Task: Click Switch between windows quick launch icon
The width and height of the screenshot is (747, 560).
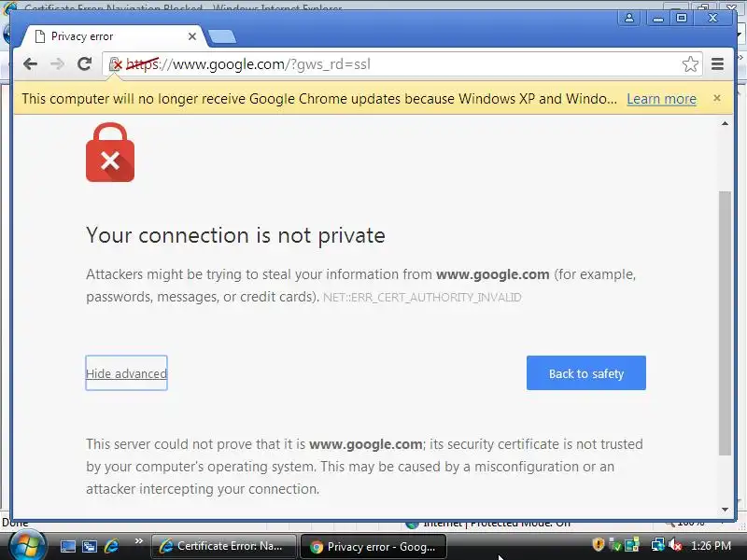Action: pyautogui.click(x=89, y=546)
